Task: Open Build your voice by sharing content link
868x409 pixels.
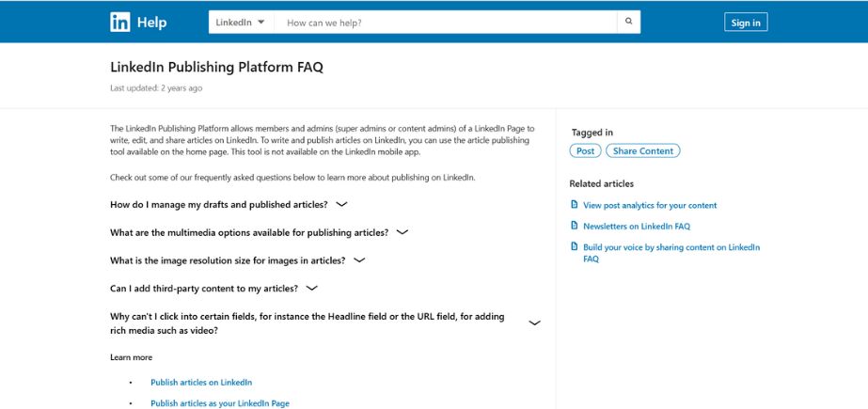Action: pos(671,253)
